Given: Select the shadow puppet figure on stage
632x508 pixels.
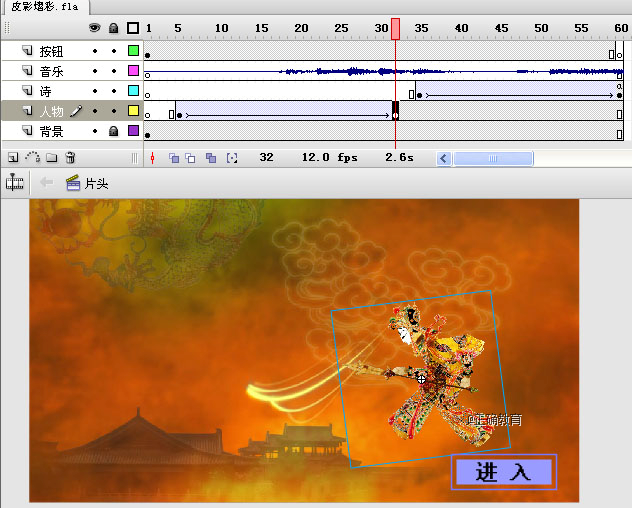Looking at the screenshot, I should tap(421, 379).
